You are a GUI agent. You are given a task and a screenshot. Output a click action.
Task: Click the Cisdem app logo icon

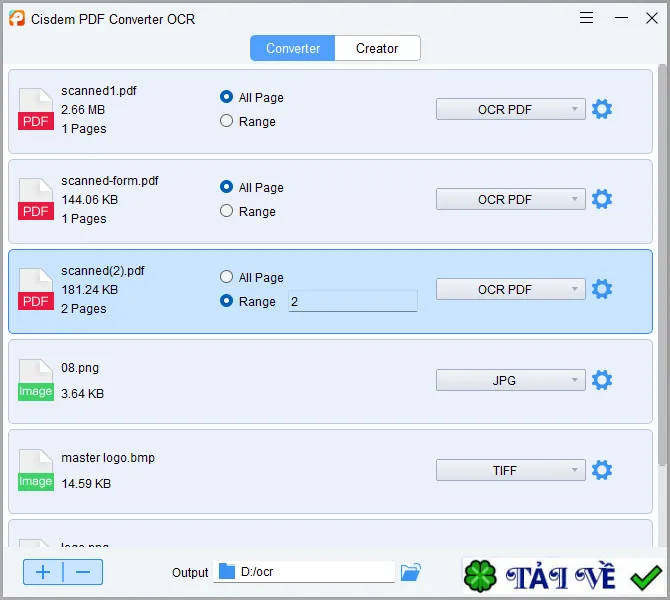[x=17, y=18]
